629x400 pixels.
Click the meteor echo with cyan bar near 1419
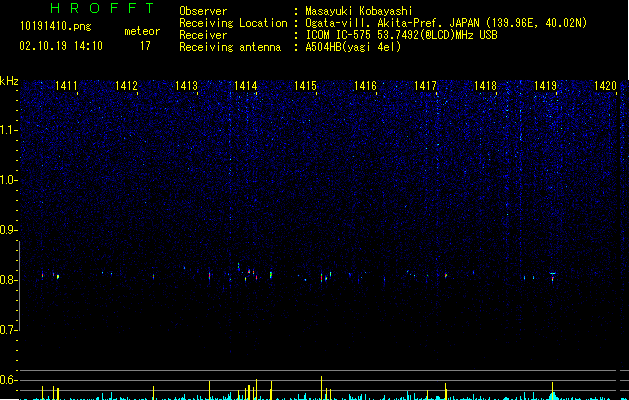[x=552, y=276]
